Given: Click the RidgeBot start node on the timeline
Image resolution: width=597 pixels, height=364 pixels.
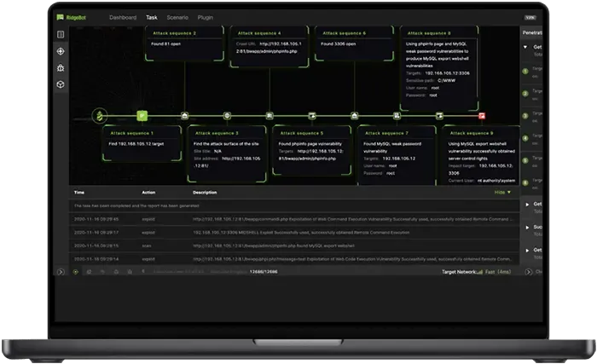Looking at the screenshot, I should click(x=100, y=115).
